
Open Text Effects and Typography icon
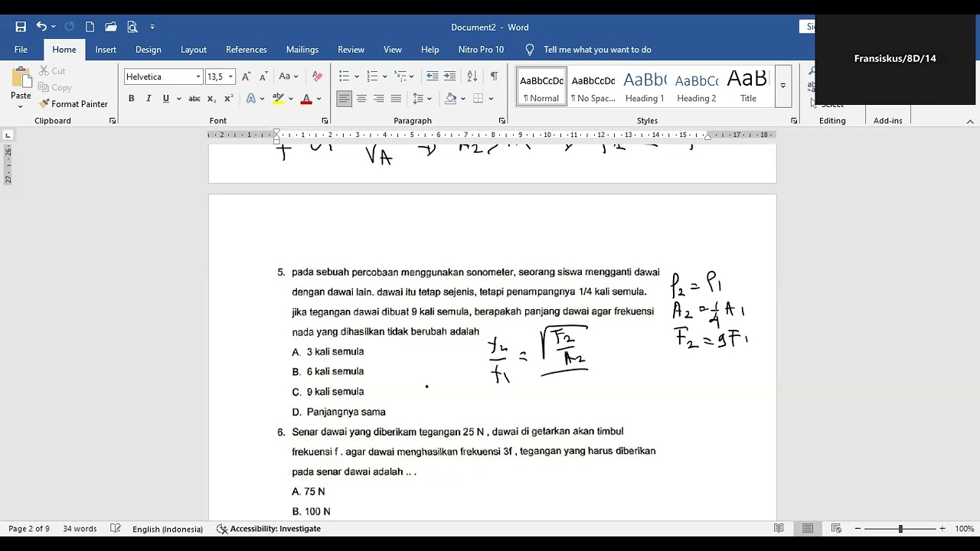pyautogui.click(x=250, y=99)
